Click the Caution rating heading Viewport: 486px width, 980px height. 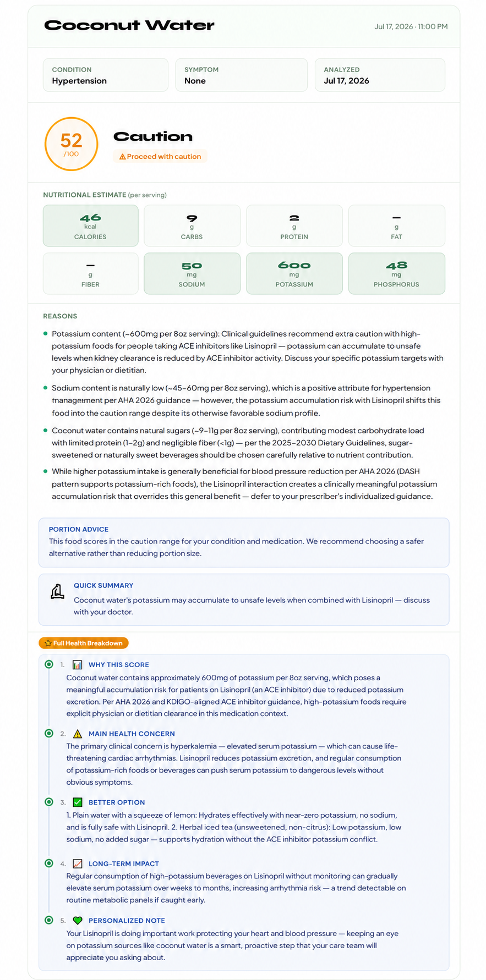pyautogui.click(x=153, y=136)
